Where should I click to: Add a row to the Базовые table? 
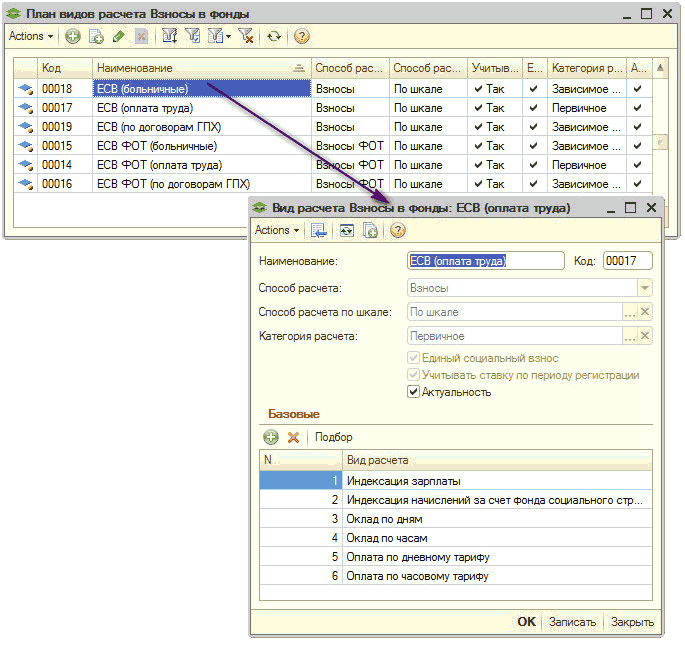271,437
